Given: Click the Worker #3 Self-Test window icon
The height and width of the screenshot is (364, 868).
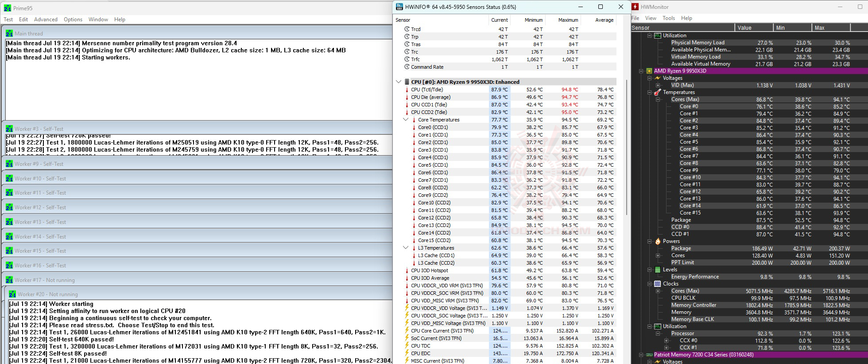Looking at the screenshot, I should pos(9,129).
